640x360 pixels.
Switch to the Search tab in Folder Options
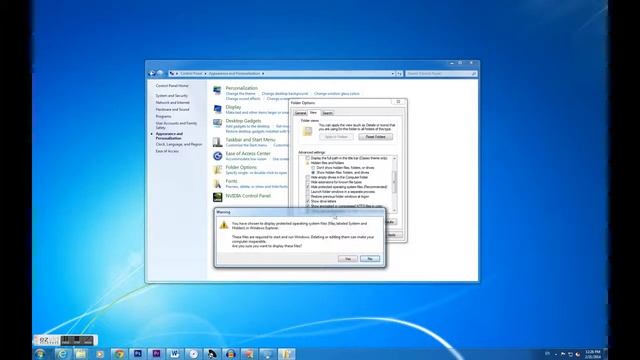pos(327,113)
